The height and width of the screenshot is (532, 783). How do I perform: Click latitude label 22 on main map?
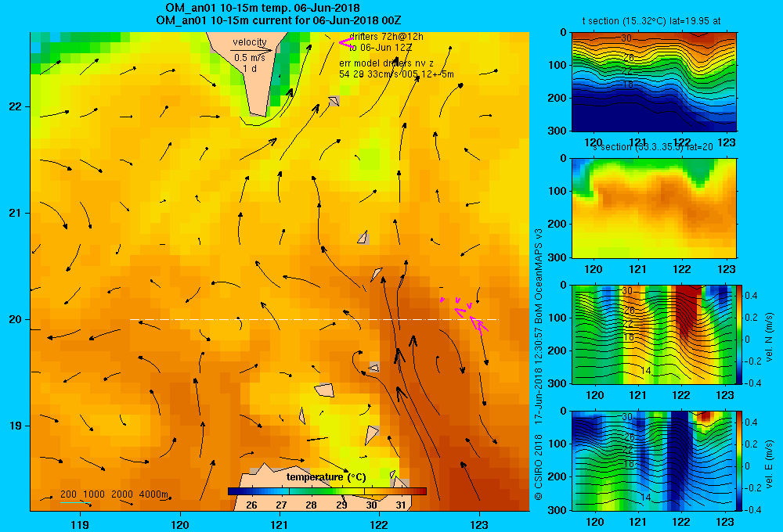(x=16, y=106)
